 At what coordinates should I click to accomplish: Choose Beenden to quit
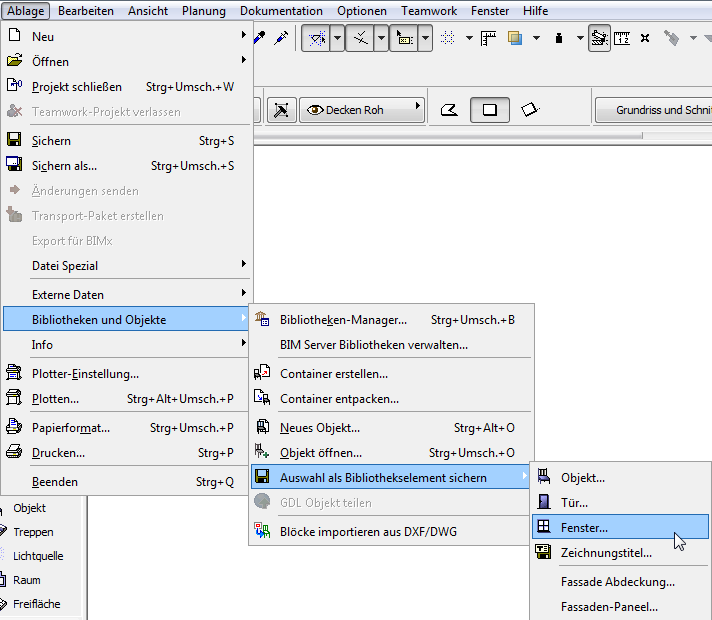click(x=127, y=482)
